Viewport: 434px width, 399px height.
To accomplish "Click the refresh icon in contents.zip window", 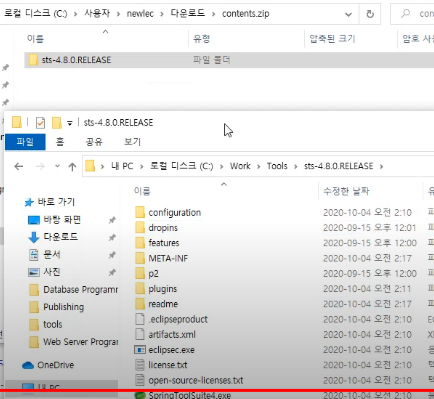I will click(370, 14).
